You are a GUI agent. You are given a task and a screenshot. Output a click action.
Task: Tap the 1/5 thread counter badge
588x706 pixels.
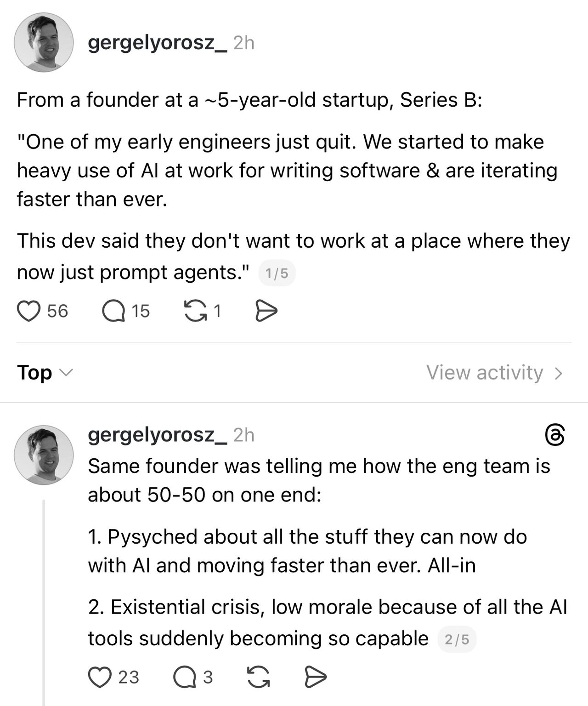277,273
